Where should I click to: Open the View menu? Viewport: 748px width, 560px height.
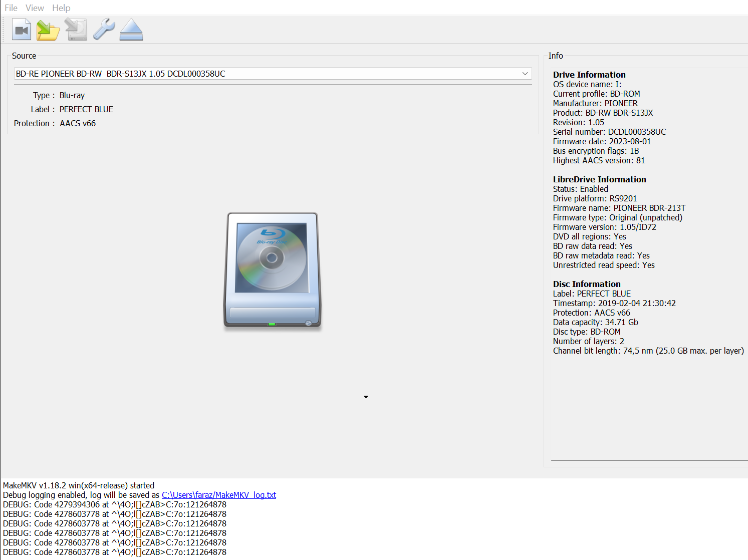[x=34, y=8]
